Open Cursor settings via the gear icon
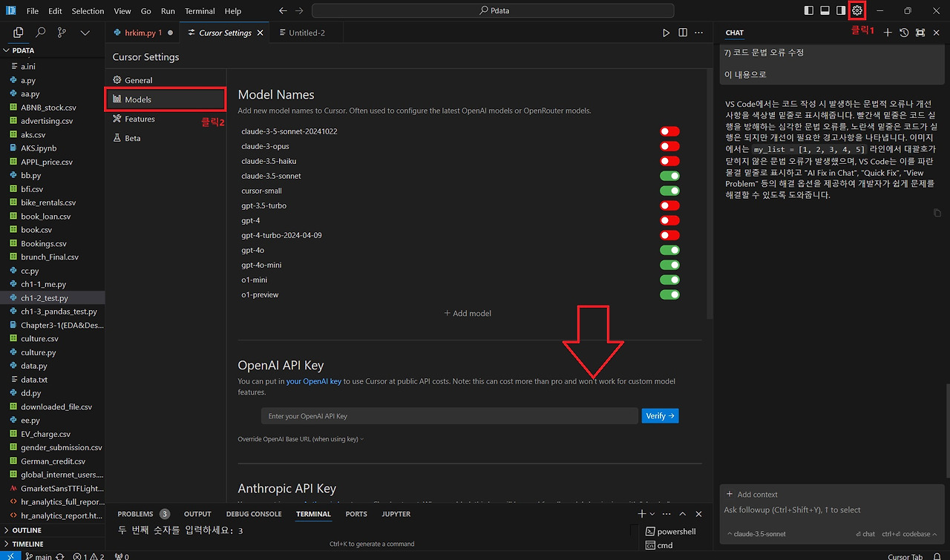The width and height of the screenshot is (950, 560). click(857, 10)
